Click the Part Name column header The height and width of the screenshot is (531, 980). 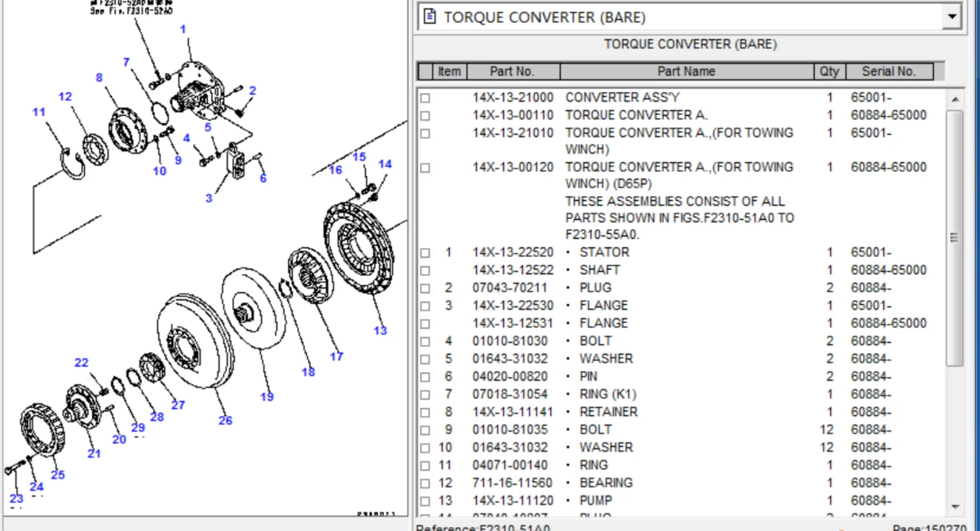[x=686, y=71]
